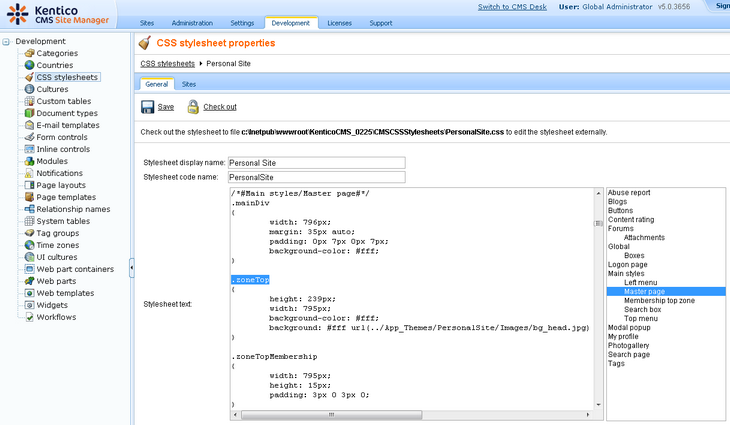
Task: Open the Licenses top menu tab
Action: click(x=339, y=23)
